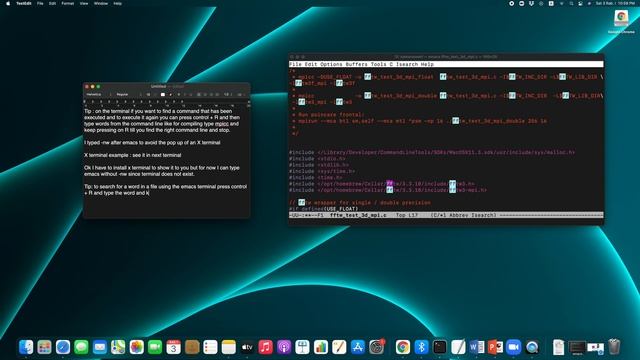Open Window menu in macOS menu bar
Viewport: 640px width, 360px height.
tap(101, 3)
